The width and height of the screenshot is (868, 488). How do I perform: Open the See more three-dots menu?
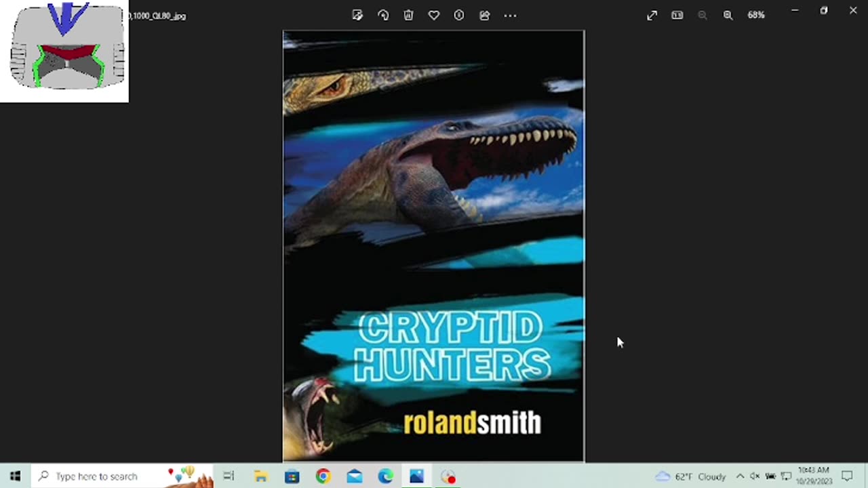pos(510,15)
